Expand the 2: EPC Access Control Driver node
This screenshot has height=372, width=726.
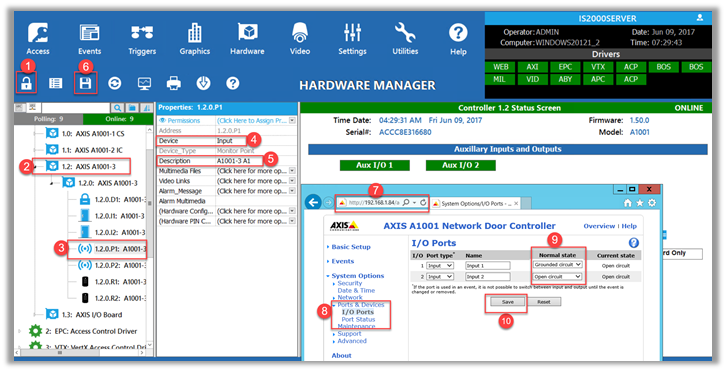tap(19, 331)
